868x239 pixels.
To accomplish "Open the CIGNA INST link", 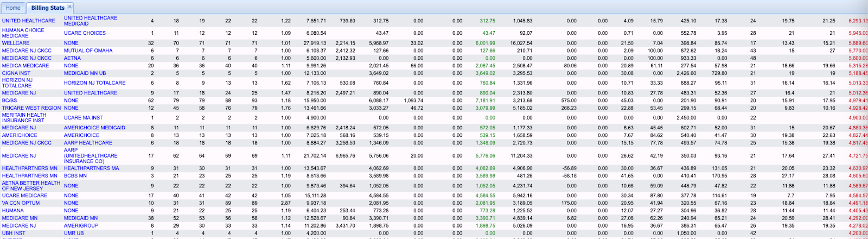I will 16,73.
